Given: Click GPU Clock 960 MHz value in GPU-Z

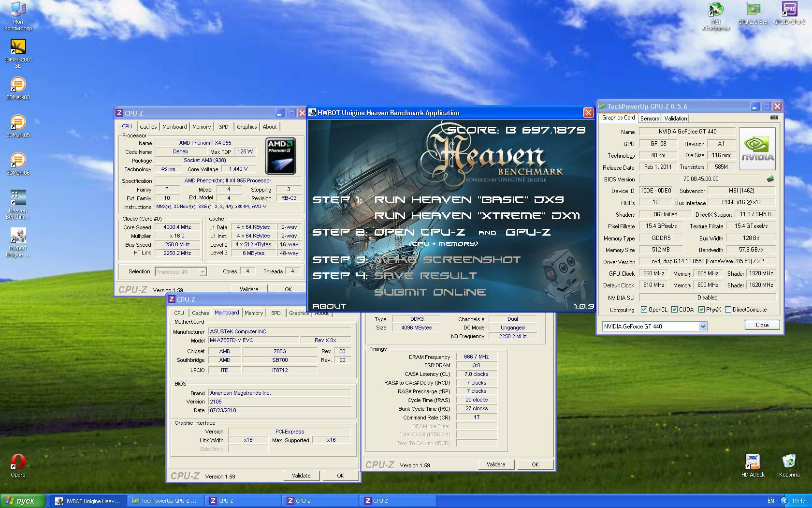Looking at the screenshot, I should click(x=653, y=273).
